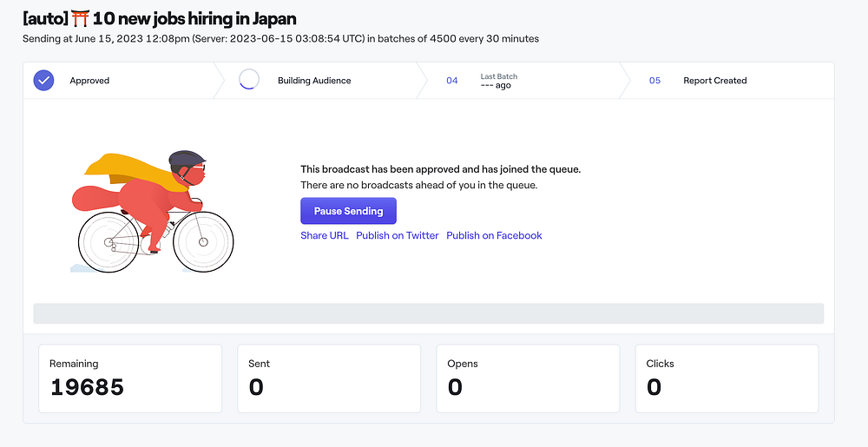Click Publish on Twitter link
The image size is (868, 447).
click(398, 235)
